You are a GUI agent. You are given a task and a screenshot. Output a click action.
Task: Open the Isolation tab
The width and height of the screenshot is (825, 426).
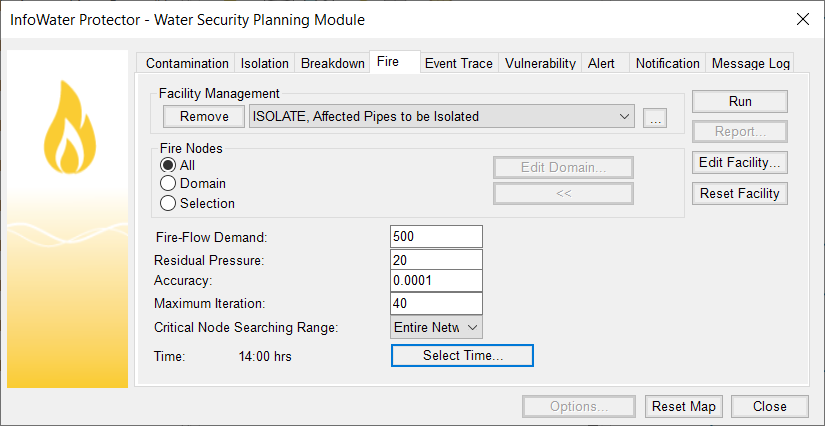[265, 64]
